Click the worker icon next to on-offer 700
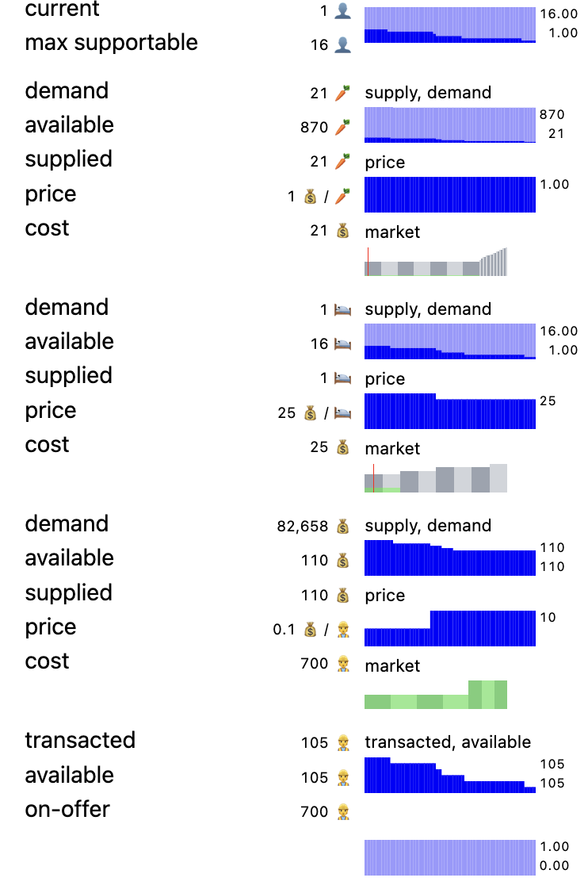 tap(342, 812)
